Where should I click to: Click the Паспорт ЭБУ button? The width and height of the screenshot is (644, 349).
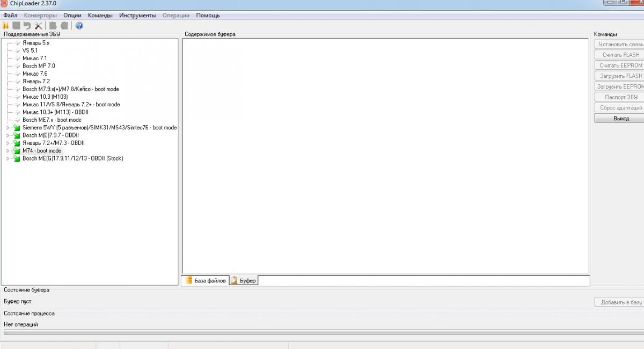point(619,97)
